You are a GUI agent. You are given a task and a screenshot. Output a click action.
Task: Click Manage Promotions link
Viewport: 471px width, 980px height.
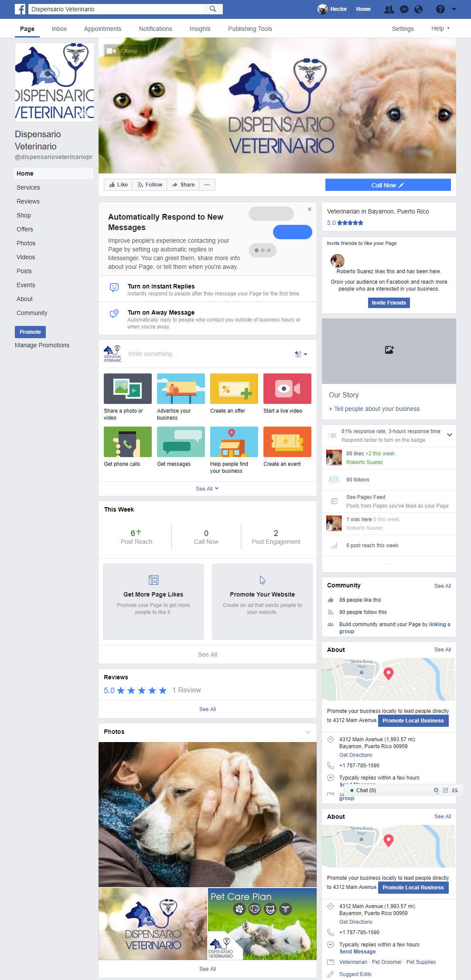(42, 345)
